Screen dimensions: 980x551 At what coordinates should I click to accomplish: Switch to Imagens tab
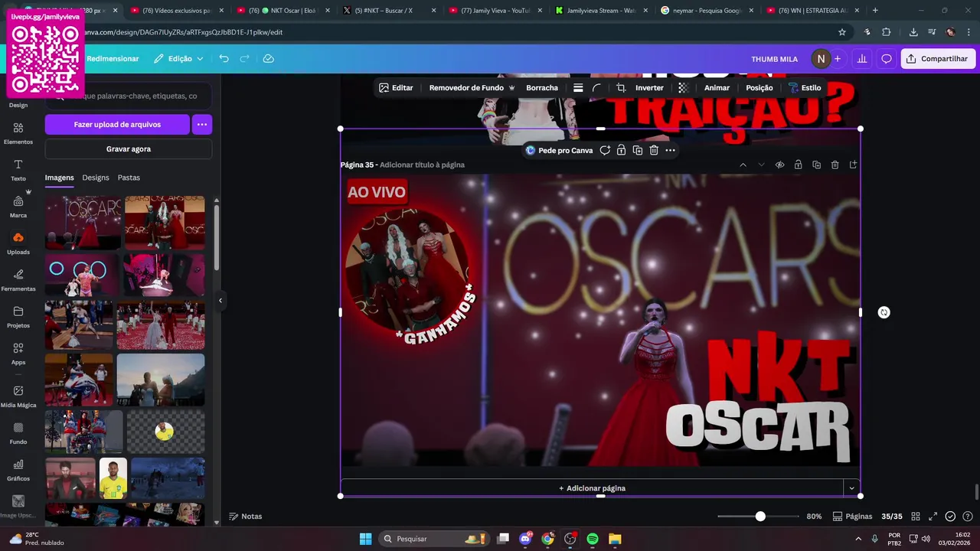[x=59, y=178]
